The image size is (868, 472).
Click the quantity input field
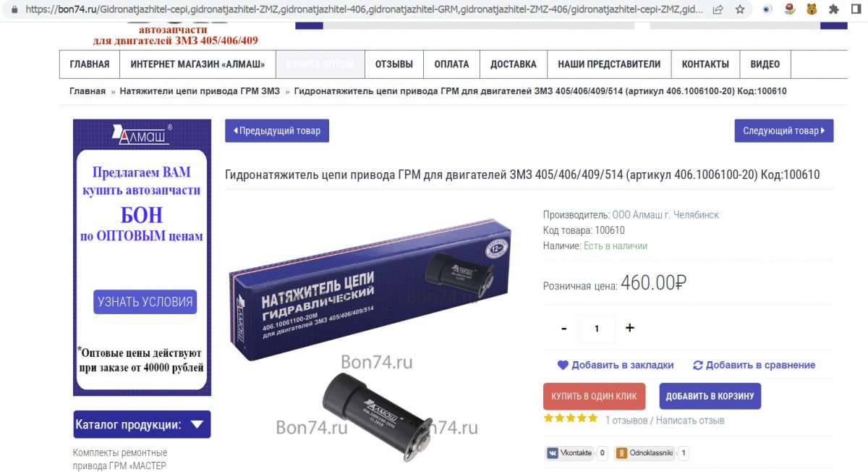tap(597, 329)
